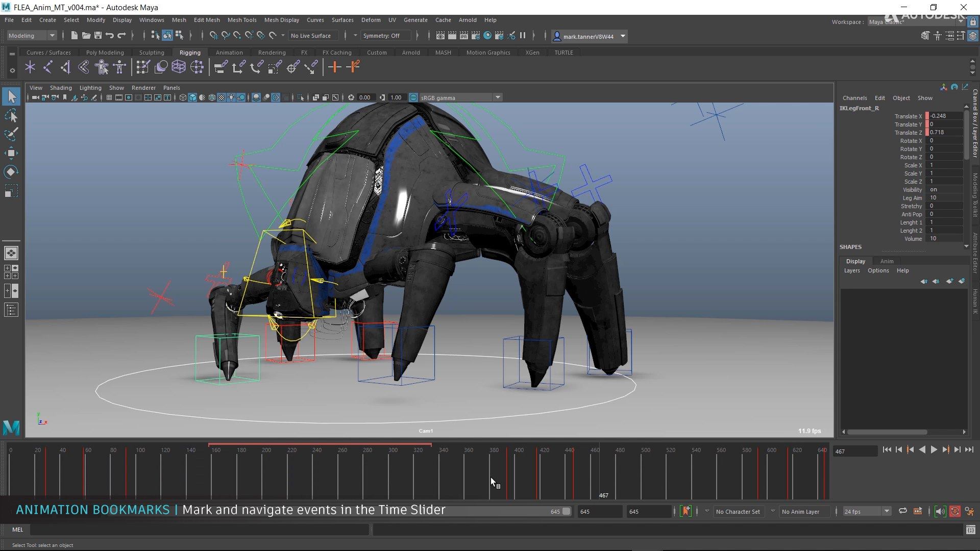The width and height of the screenshot is (980, 551).
Task: Go to the start of playback range
Action: 887,450
